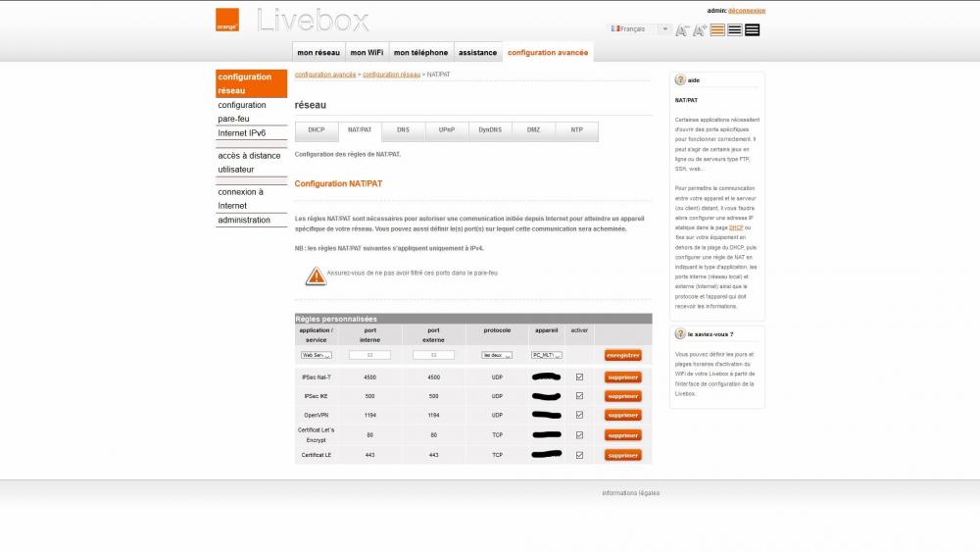The width and height of the screenshot is (980, 552).
Task: Open the 'mon téléphone' main tab
Action: click(x=420, y=53)
